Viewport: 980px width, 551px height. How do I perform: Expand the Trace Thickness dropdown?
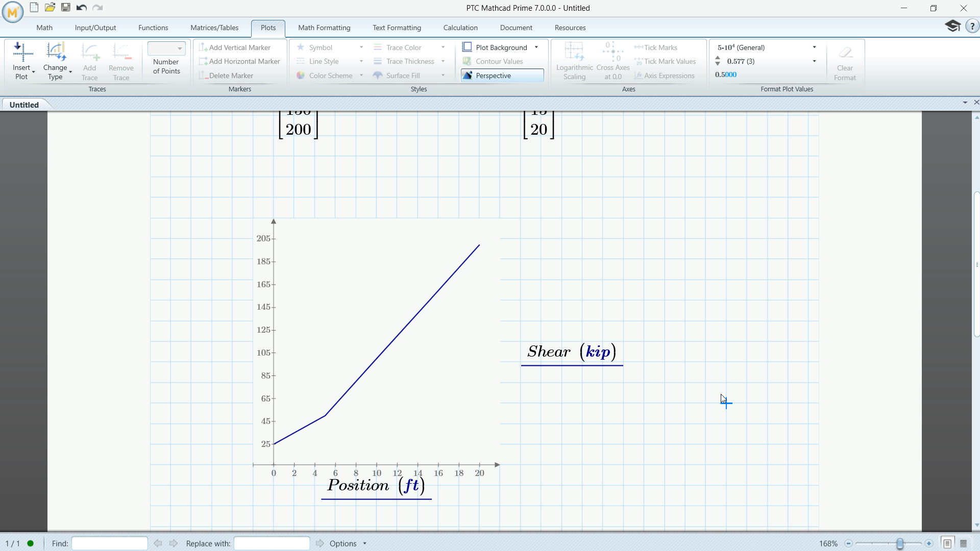click(x=443, y=61)
